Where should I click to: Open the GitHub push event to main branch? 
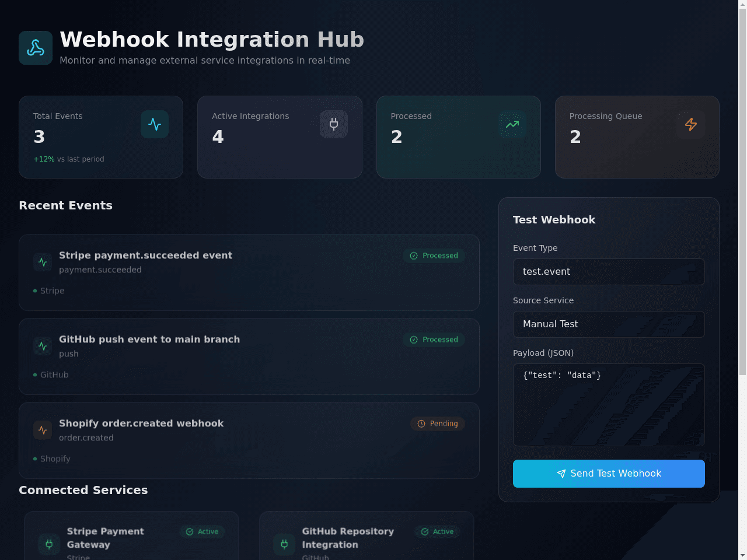[249, 356]
